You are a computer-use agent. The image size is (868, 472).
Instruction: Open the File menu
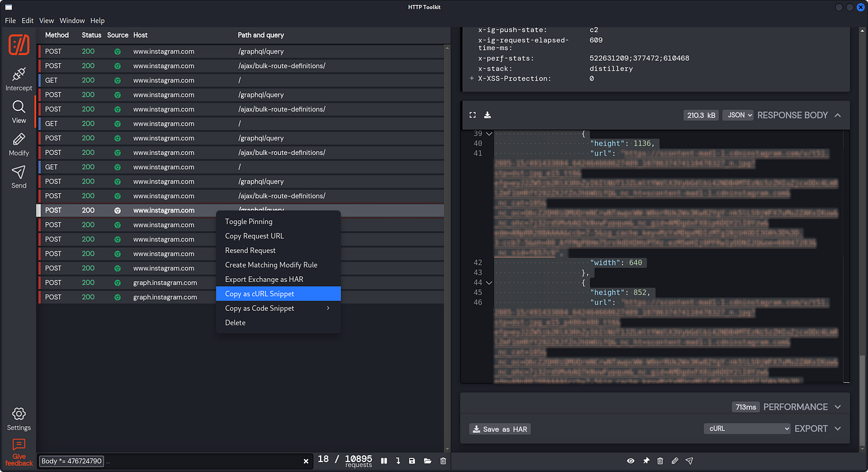click(x=11, y=20)
